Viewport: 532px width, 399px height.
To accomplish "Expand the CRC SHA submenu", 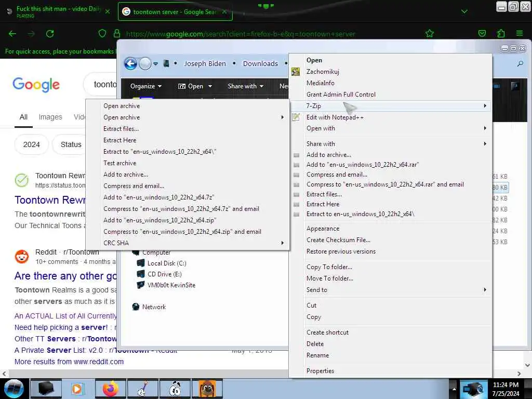I will pyautogui.click(x=282, y=243).
